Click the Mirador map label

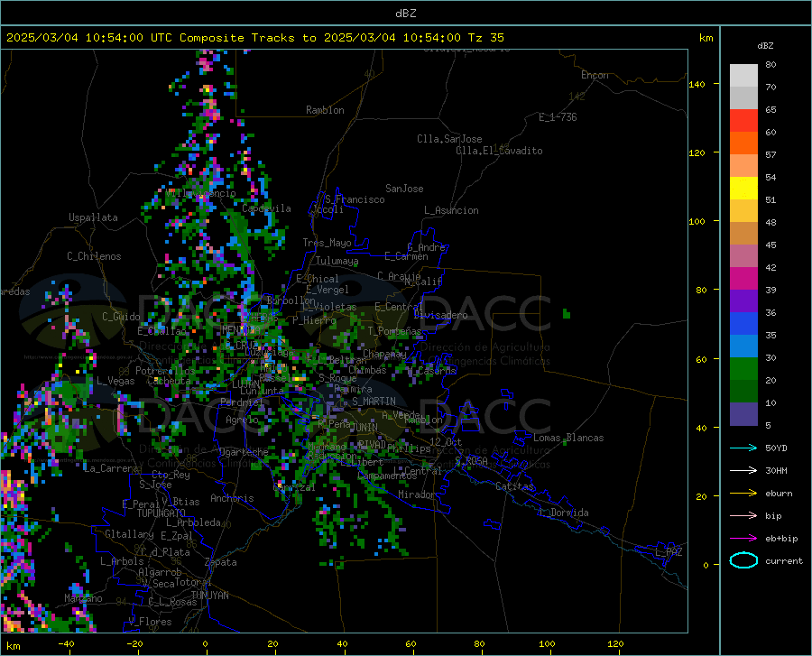[416, 495]
